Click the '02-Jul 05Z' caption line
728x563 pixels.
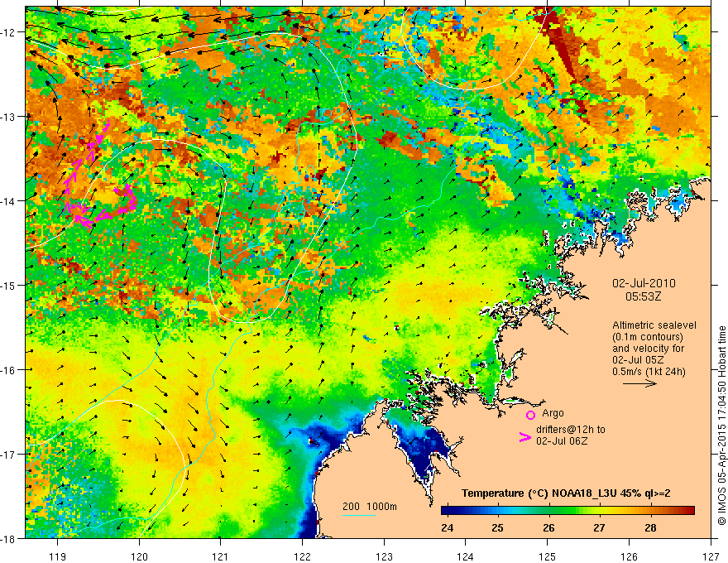click(x=638, y=360)
